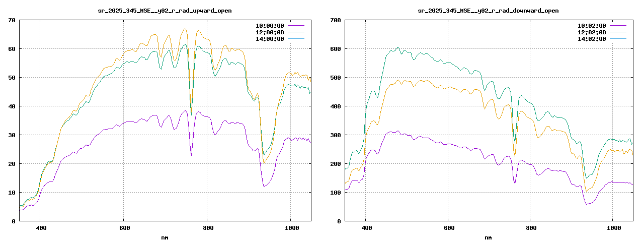Click the nm axis label under left chart
This screenshot has height=242, width=644.
coord(165,237)
